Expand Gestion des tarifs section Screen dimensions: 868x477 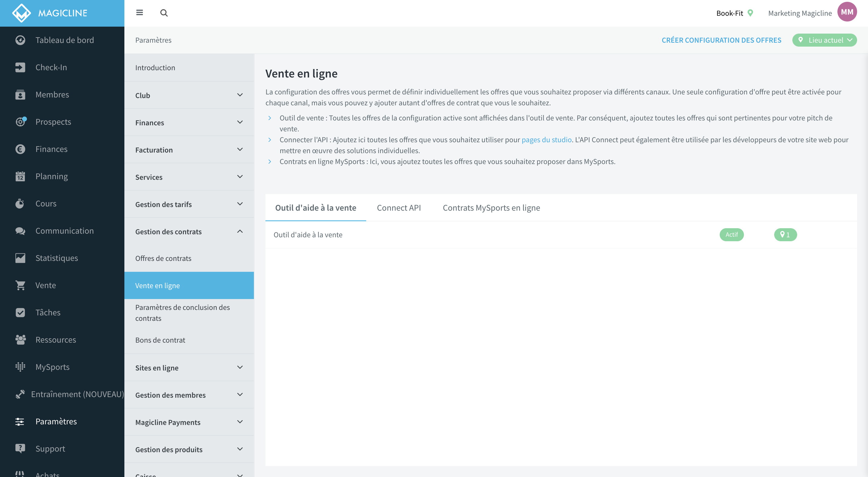[x=189, y=204]
